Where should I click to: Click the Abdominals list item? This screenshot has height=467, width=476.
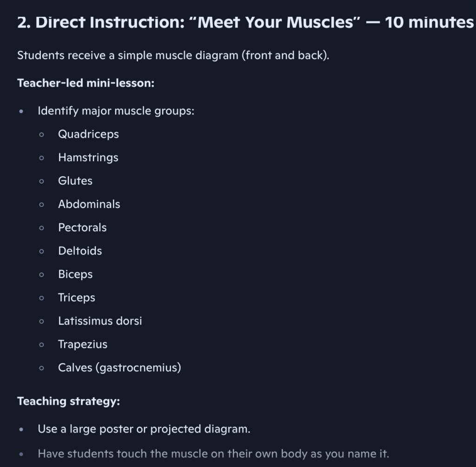[x=89, y=204]
